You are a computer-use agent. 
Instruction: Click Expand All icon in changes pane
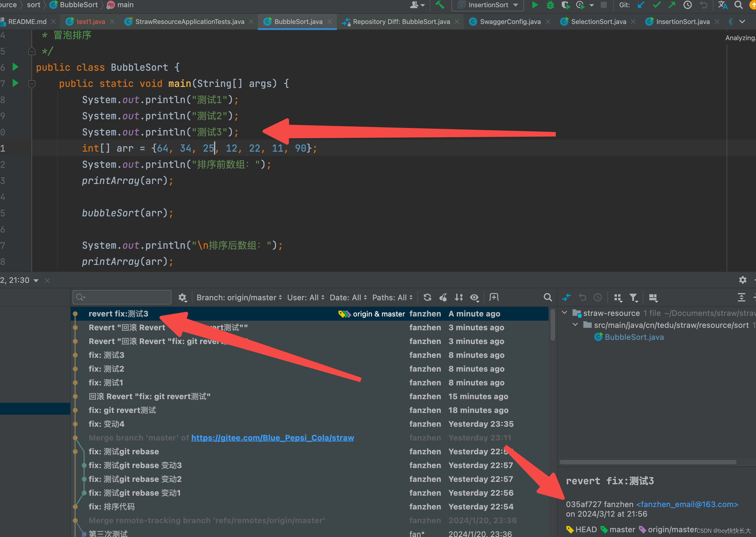coord(741,297)
